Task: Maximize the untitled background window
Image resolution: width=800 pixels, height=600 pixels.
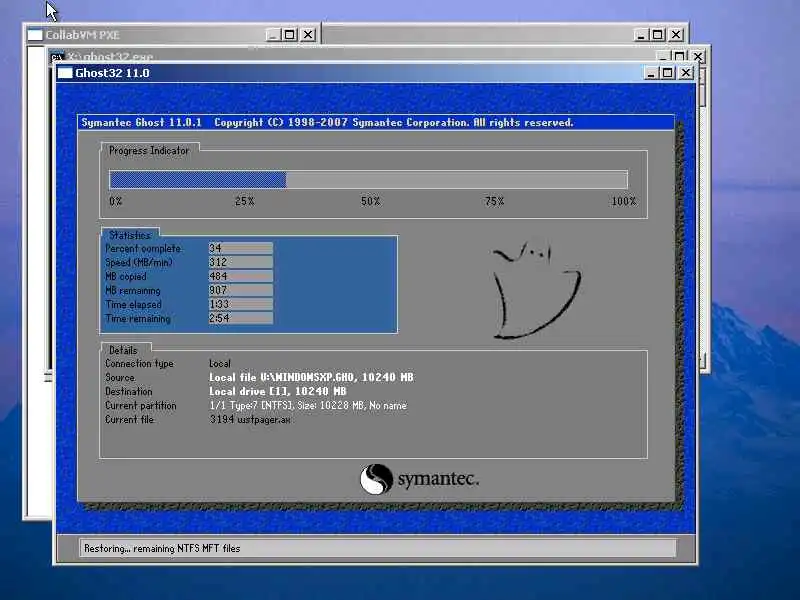Action: coord(658,35)
